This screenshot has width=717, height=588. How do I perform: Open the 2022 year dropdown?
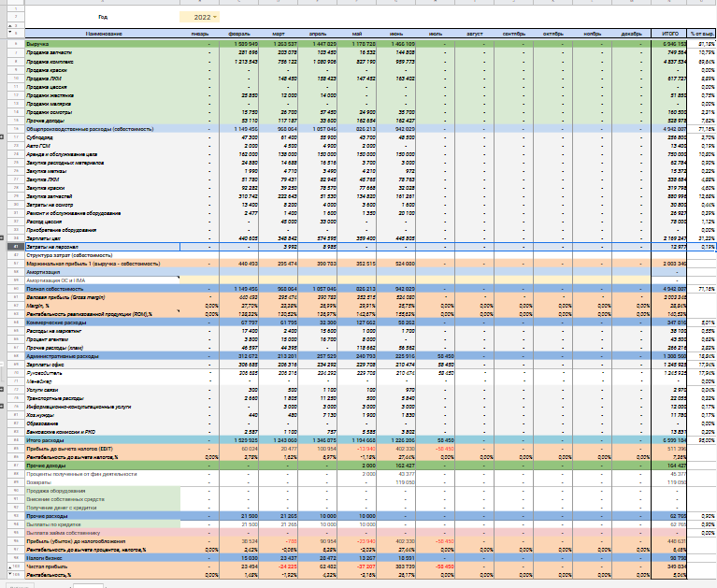point(215,17)
